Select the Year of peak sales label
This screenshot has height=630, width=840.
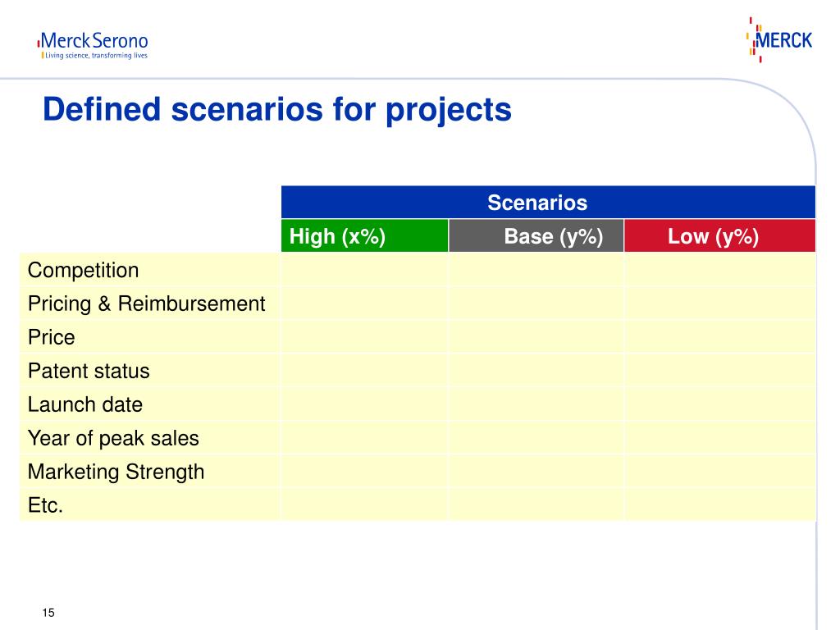pyautogui.click(x=113, y=438)
